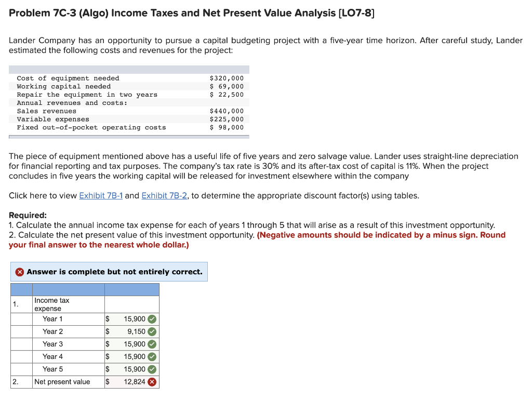Click the green checkmark beside Year 2
Image resolution: width=532 pixels, height=400 pixels.
[152, 331]
